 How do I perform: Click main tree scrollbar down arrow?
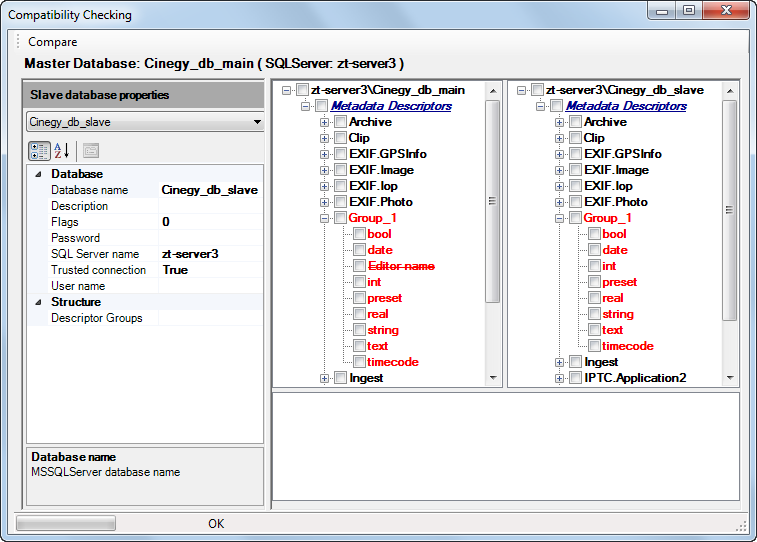point(493,378)
